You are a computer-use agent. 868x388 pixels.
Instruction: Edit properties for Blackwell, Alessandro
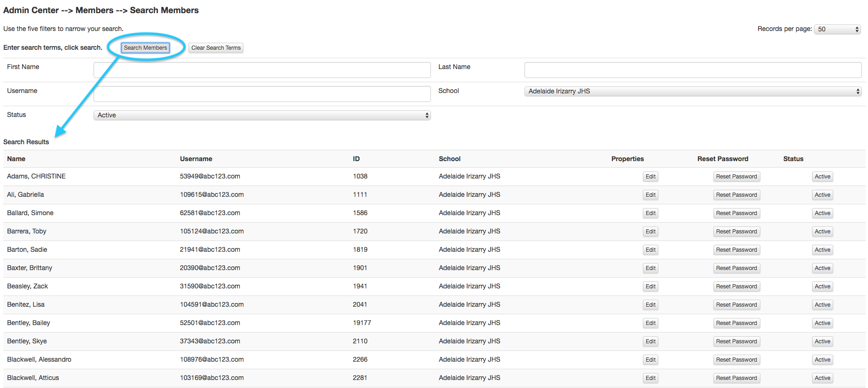(650, 360)
